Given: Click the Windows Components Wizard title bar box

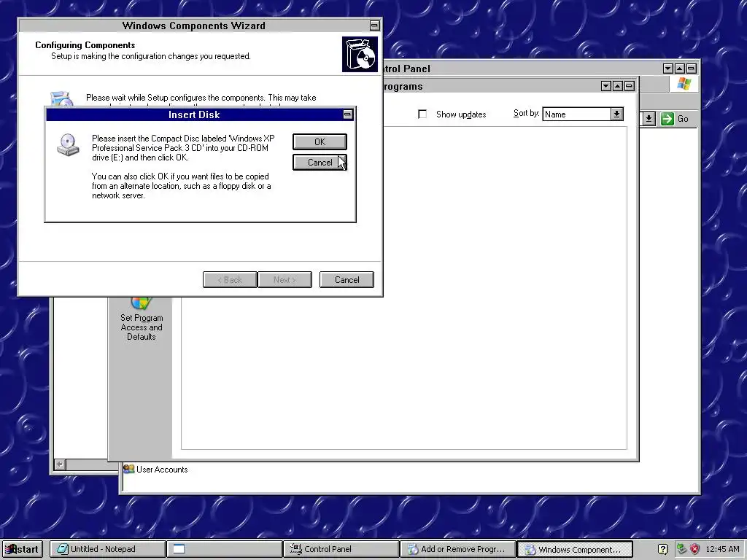Looking at the screenshot, I should click(375, 26).
